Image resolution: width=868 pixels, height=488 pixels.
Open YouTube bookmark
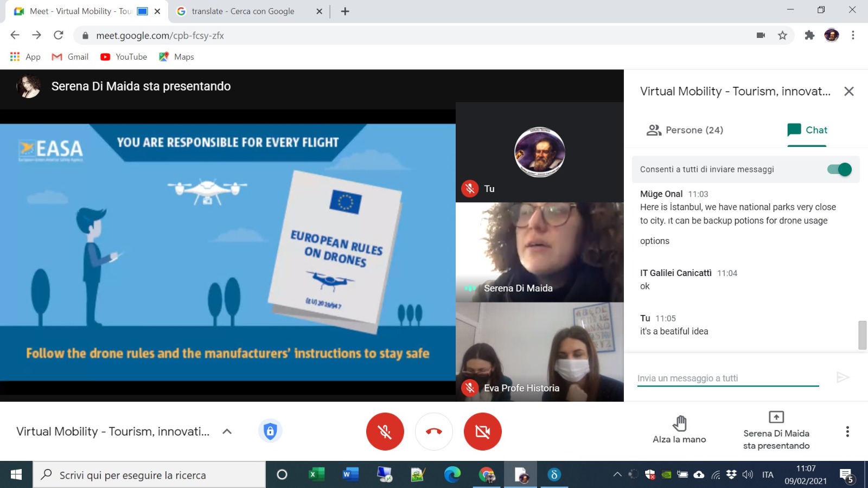[x=124, y=57]
